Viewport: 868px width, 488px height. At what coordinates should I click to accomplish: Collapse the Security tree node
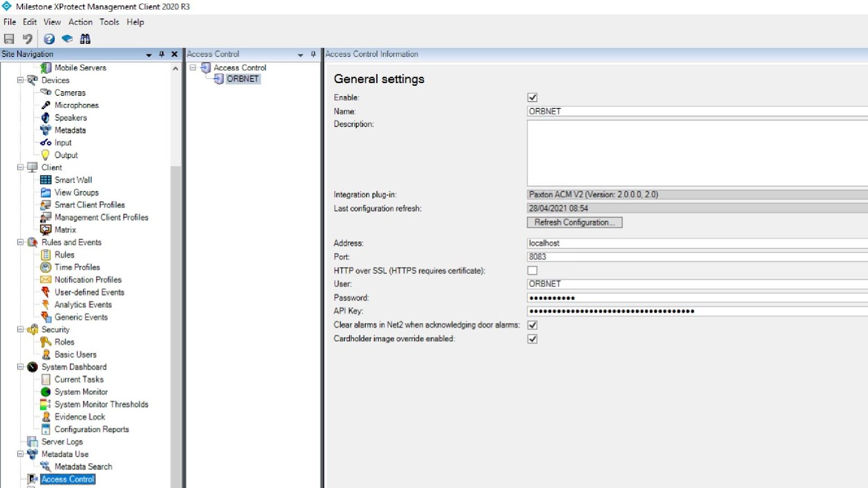(20, 329)
